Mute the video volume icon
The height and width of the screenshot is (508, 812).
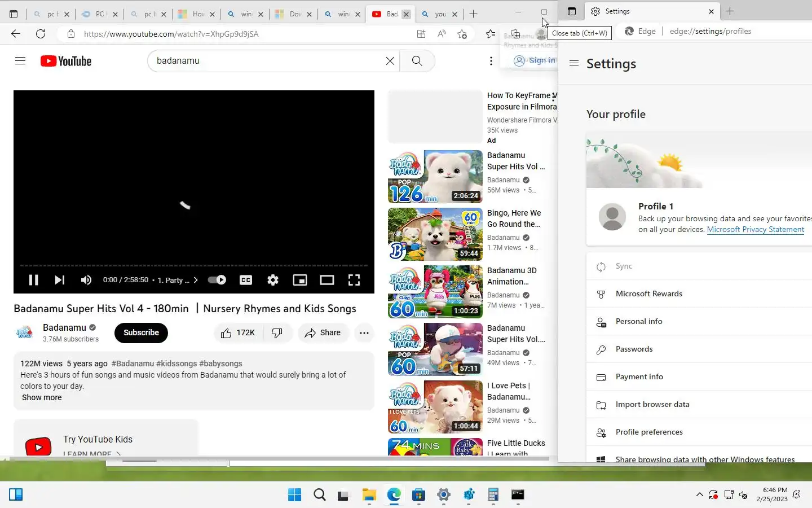coord(86,280)
